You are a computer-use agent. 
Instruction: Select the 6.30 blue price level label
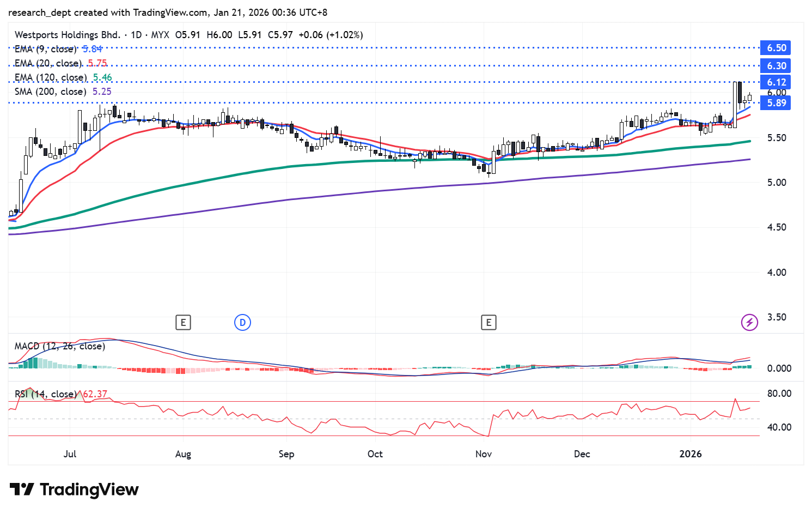pos(776,66)
